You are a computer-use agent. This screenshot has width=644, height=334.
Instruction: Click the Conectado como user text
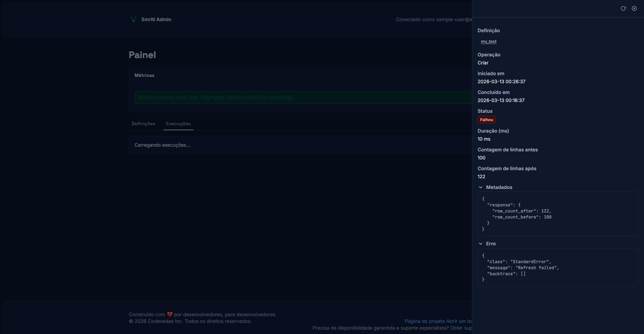click(433, 19)
